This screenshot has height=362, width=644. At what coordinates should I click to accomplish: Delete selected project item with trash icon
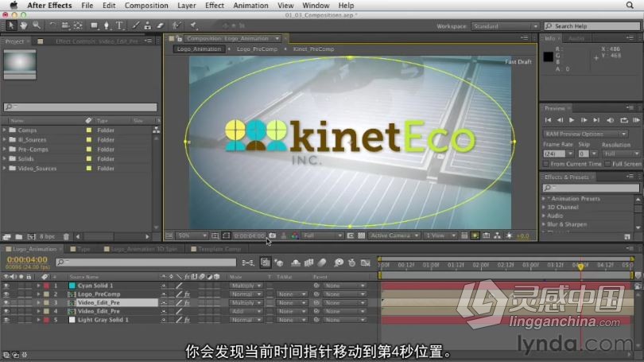pyautogui.click(x=66, y=236)
